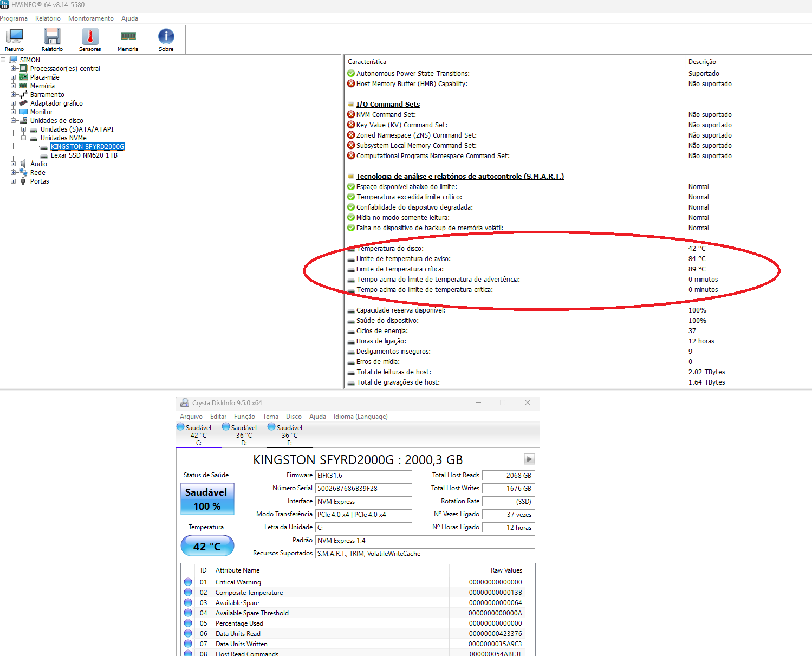Open the Monitoramento menu
The width and height of the screenshot is (812, 656).
[91, 18]
